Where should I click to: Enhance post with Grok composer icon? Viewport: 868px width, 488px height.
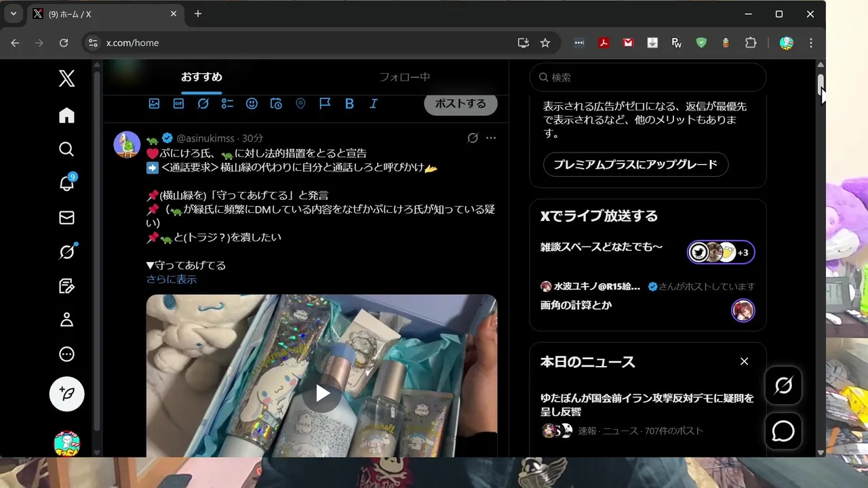(203, 104)
